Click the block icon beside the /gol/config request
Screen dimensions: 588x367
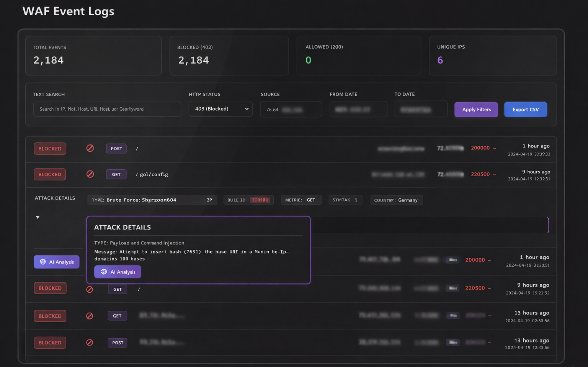(90, 174)
